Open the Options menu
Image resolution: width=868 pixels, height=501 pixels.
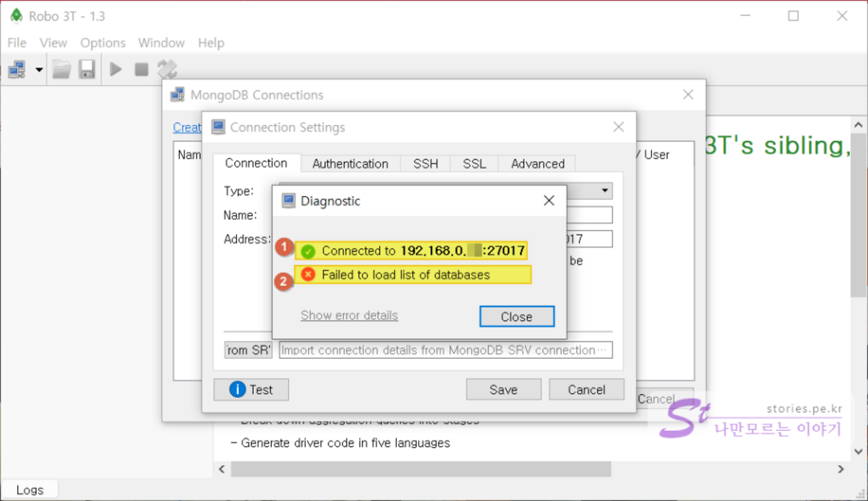pyautogui.click(x=103, y=43)
